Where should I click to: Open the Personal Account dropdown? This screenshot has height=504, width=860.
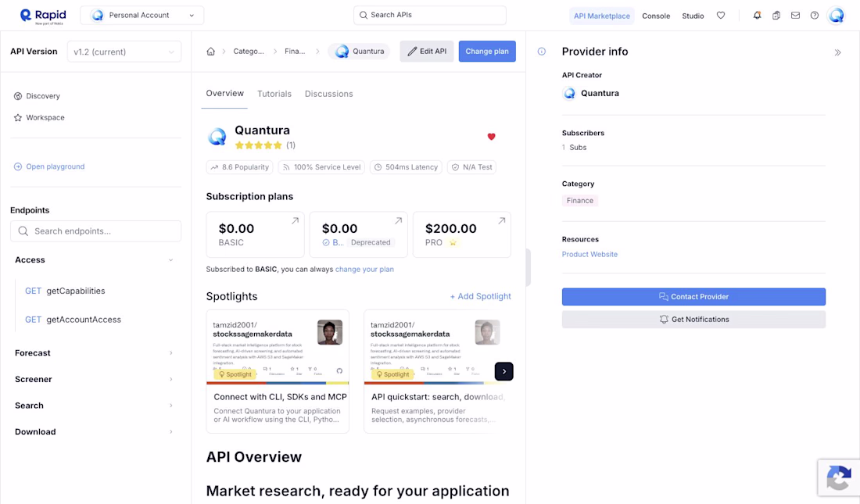tap(142, 16)
